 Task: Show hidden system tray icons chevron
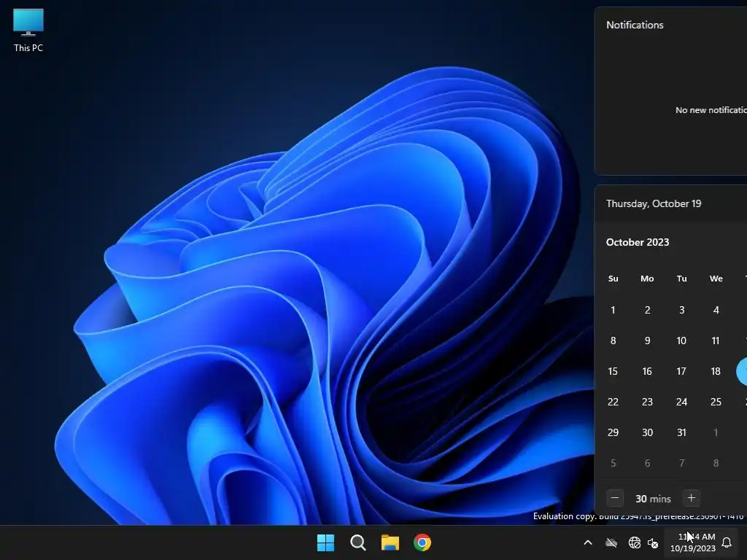[x=588, y=542]
